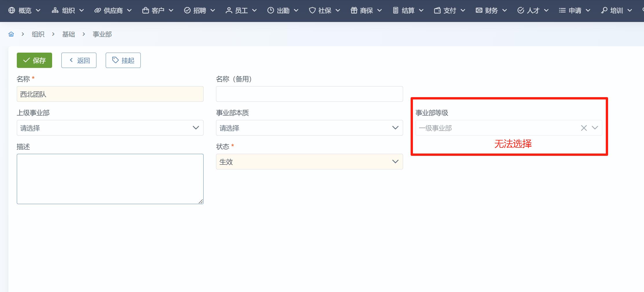The image size is (644, 292).
Task: Click the clock icon beside 出勤
Action: point(270,10)
